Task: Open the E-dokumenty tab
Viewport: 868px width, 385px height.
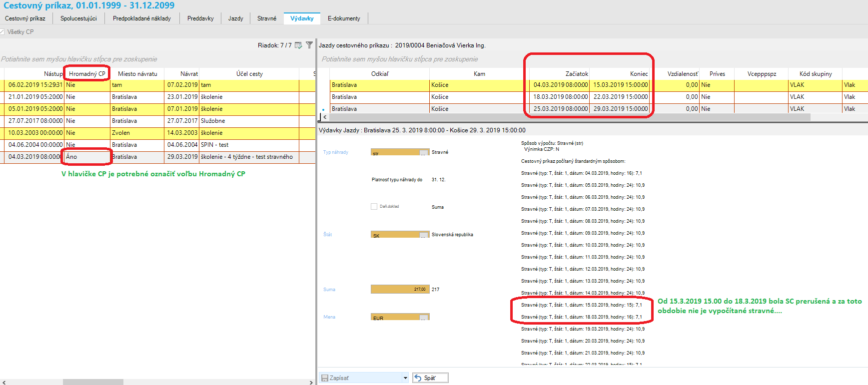Action: (344, 18)
